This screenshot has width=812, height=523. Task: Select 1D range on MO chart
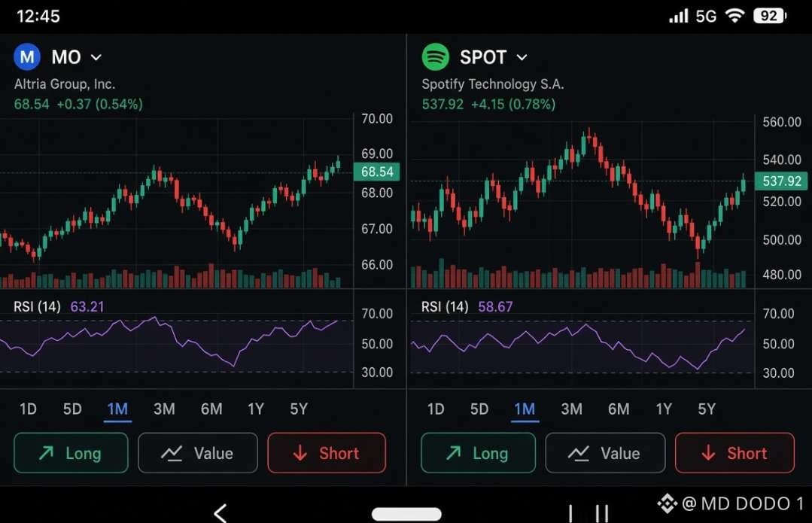tap(28, 409)
